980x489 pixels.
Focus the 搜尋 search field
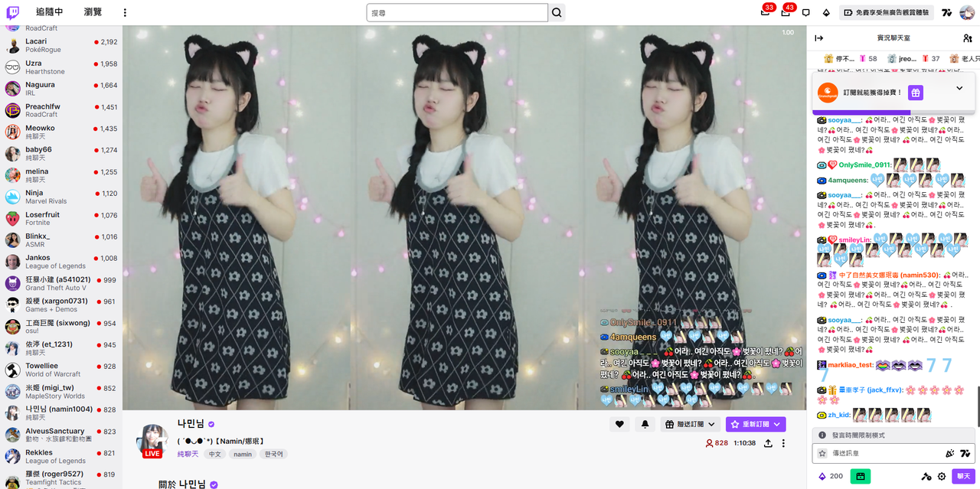[x=457, y=12]
